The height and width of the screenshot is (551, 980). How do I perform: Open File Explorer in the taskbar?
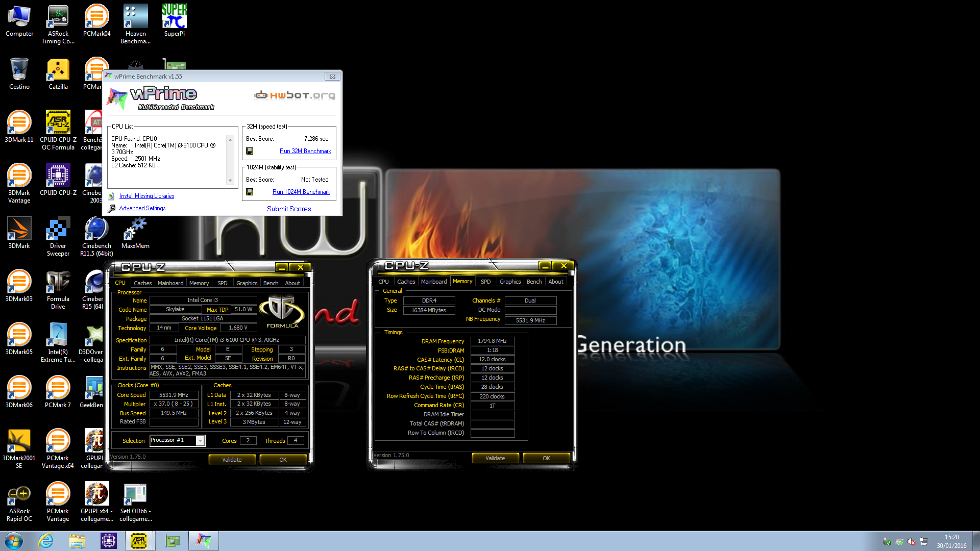pyautogui.click(x=77, y=541)
